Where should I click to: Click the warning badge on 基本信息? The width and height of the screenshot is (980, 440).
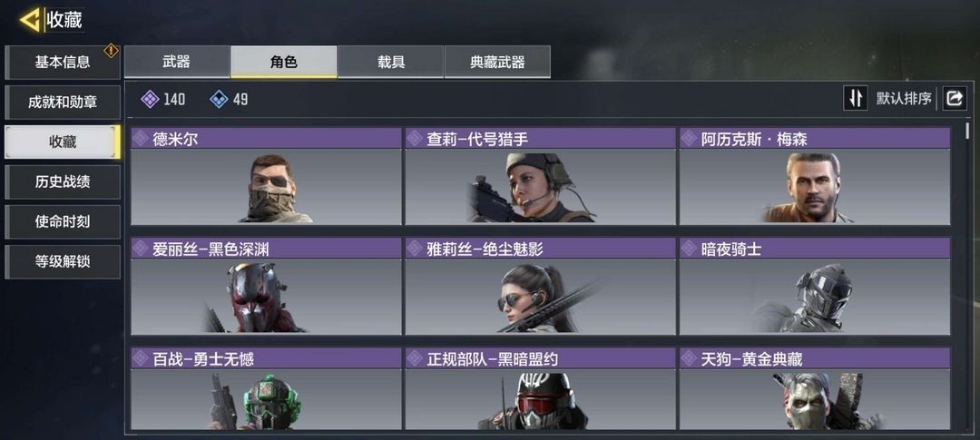112,51
